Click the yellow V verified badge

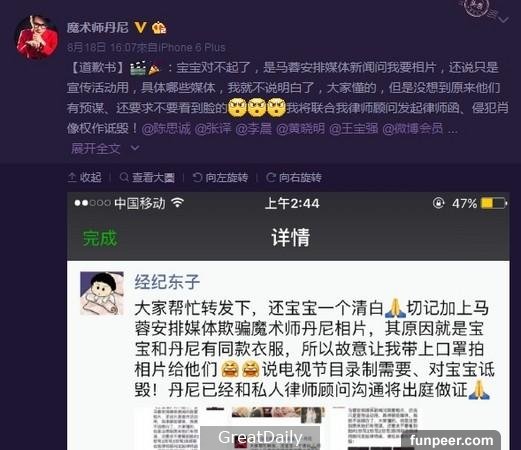[x=141, y=27]
